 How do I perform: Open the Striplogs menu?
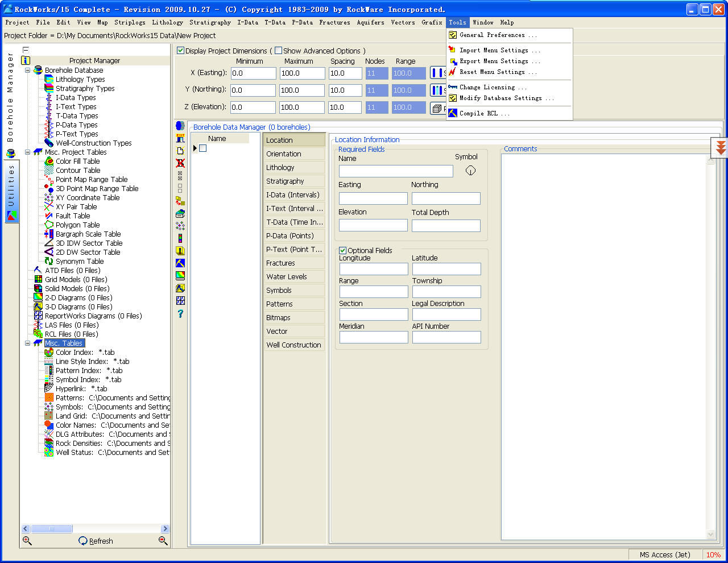click(x=130, y=22)
